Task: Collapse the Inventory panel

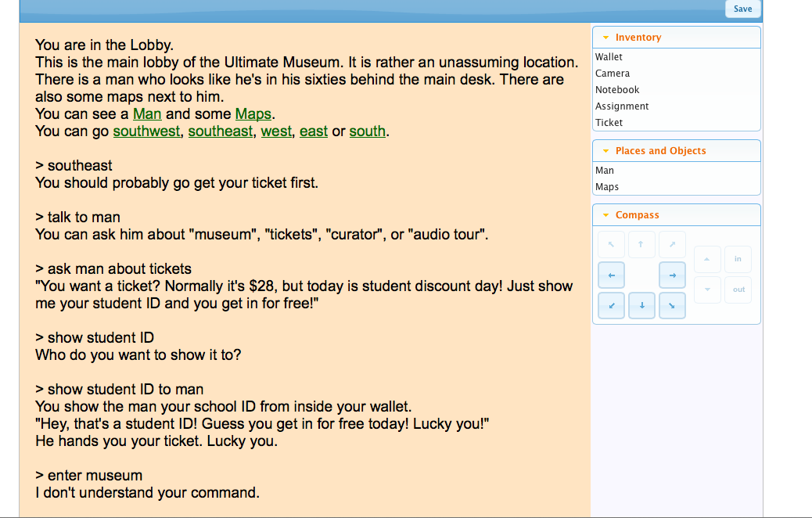Action: (605, 38)
